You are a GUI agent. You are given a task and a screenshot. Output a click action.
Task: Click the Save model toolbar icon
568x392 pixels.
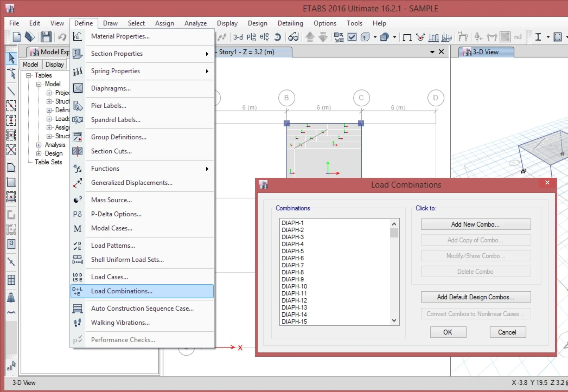[46, 37]
